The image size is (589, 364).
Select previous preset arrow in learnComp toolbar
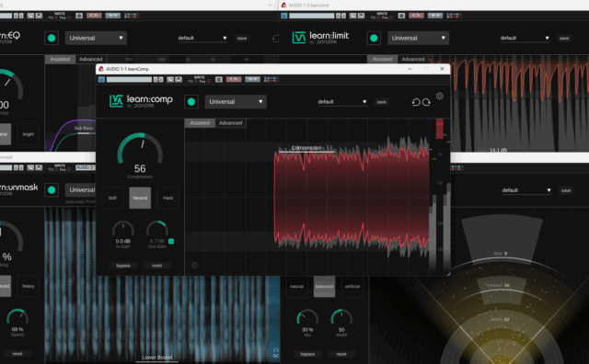coord(156,80)
